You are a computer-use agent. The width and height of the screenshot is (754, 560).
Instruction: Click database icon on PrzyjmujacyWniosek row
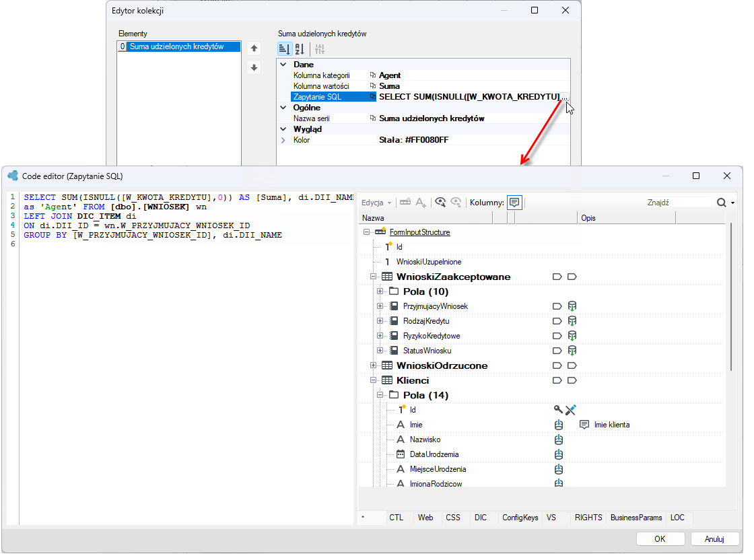pos(572,306)
